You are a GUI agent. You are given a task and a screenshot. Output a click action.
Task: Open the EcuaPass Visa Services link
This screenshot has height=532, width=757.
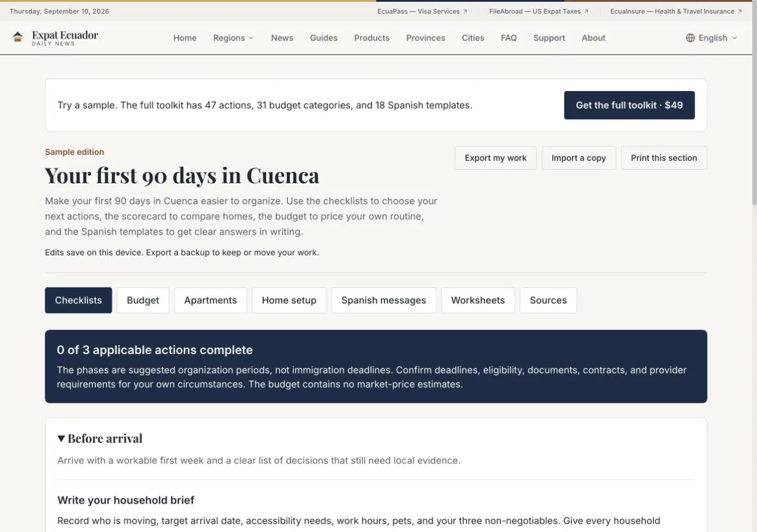click(x=422, y=11)
